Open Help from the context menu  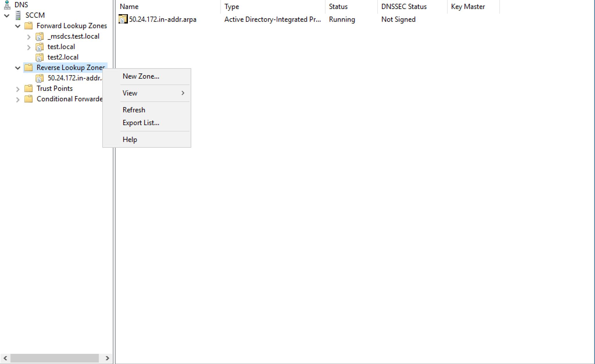point(130,139)
